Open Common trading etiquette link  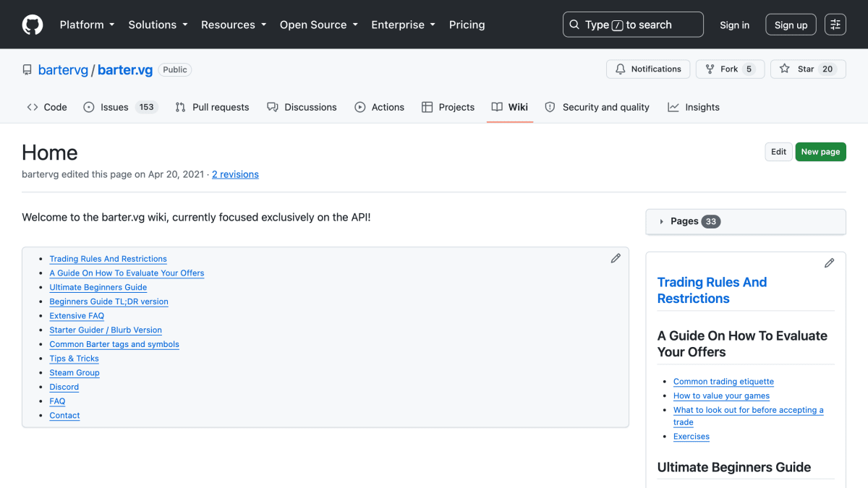pos(723,382)
